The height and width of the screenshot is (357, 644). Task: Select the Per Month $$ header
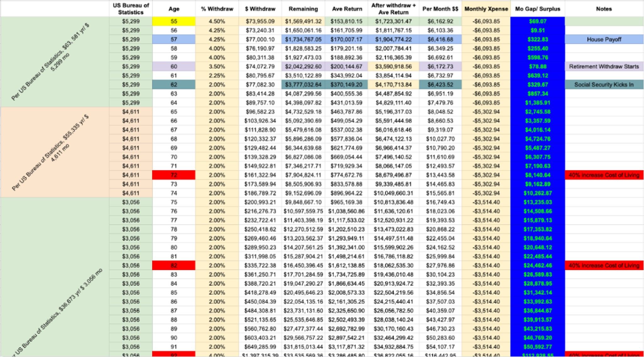[x=440, y=9]
